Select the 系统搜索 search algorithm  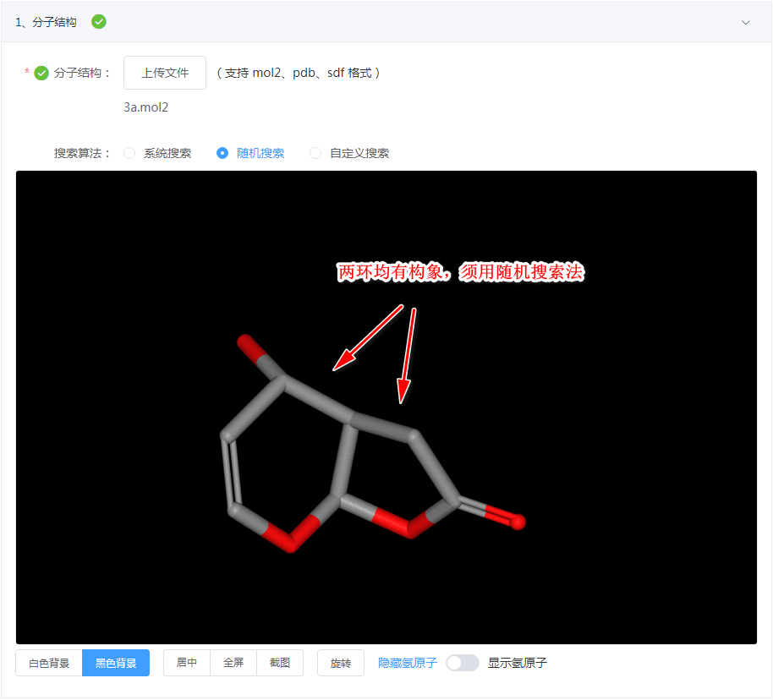(129, 153)
